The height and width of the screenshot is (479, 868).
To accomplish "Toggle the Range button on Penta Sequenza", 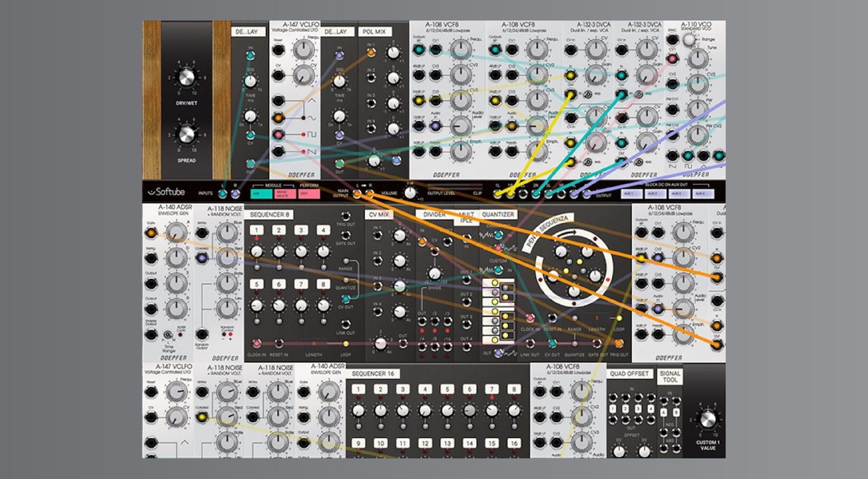I will coord(574,318).
